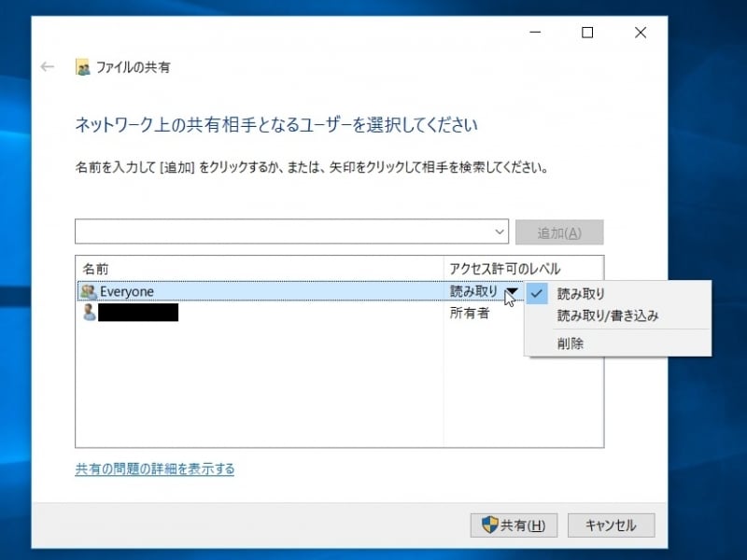Confirm 読み取り is the checked option
The height and width of the screenshot is (560, 747).
point(537,292)
